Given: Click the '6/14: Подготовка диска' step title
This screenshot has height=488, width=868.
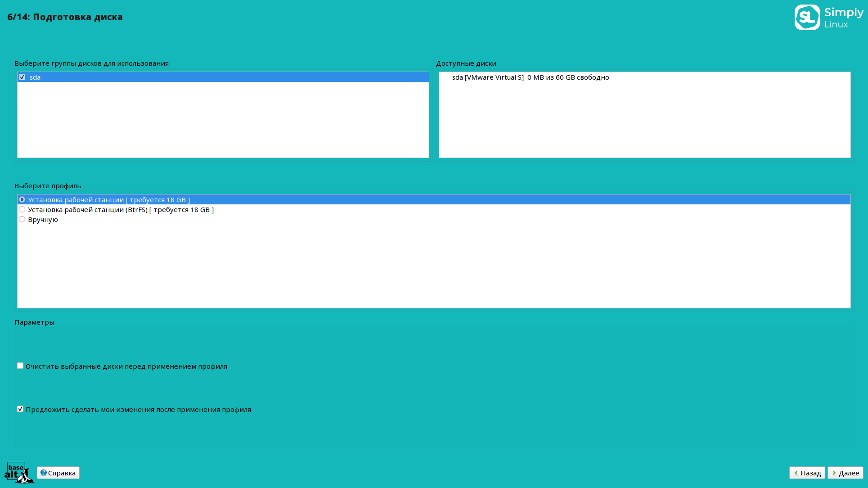Looking at the screenshot, I should pos(65,17).
